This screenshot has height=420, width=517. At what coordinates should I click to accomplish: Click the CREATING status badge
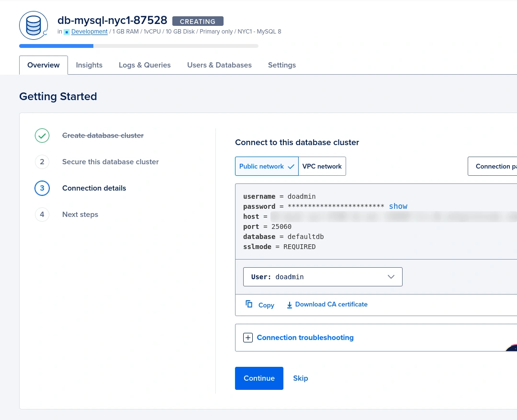[198, 22]
